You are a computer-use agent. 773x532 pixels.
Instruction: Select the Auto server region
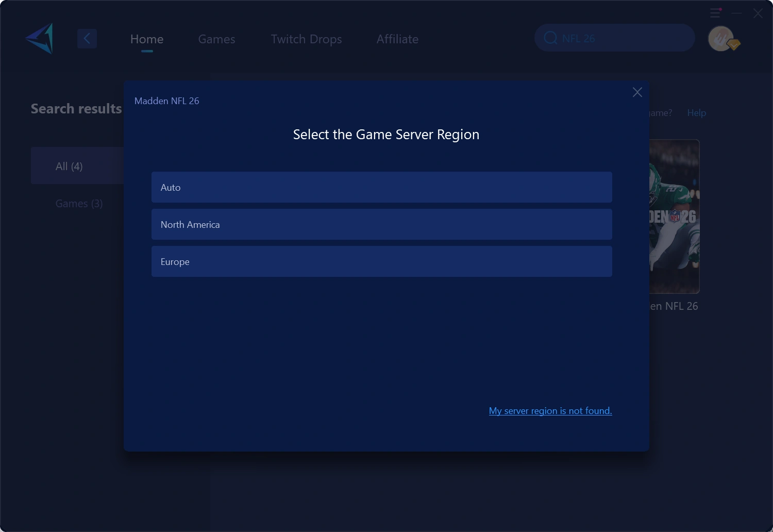381,187
